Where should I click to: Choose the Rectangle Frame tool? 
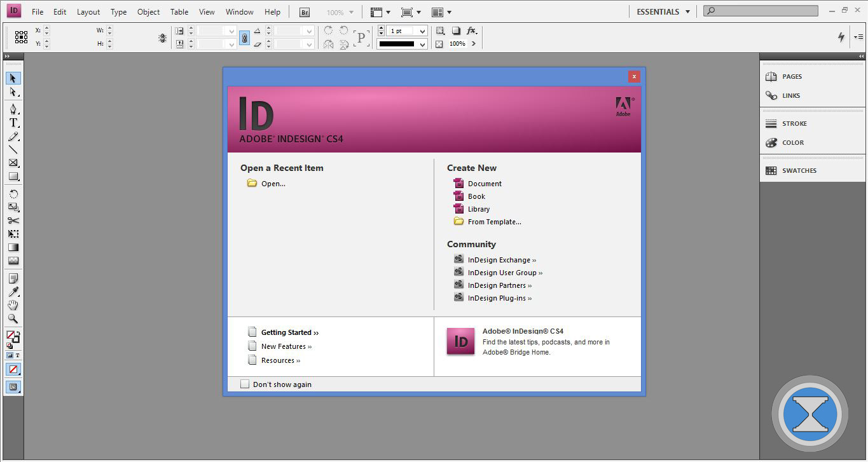click(13, 163)
